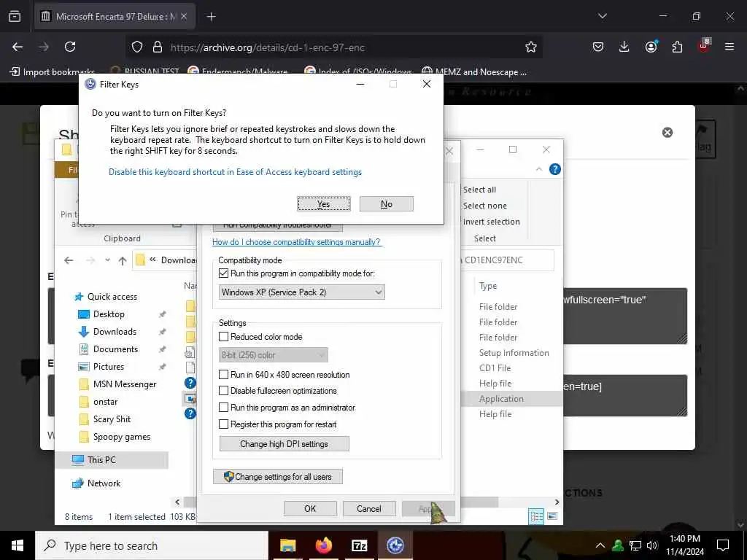Open list all tabs chevron

[602, 16]
